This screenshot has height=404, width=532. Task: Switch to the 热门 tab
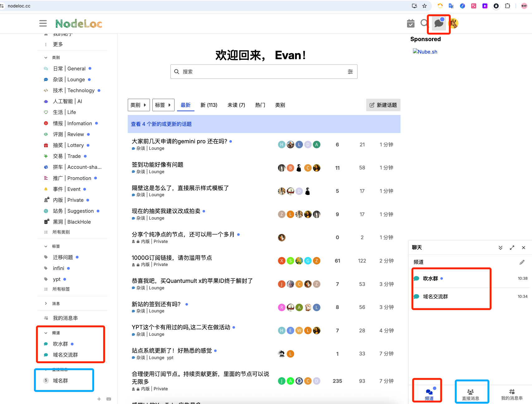pyautogui.click(x=260, y=105)
